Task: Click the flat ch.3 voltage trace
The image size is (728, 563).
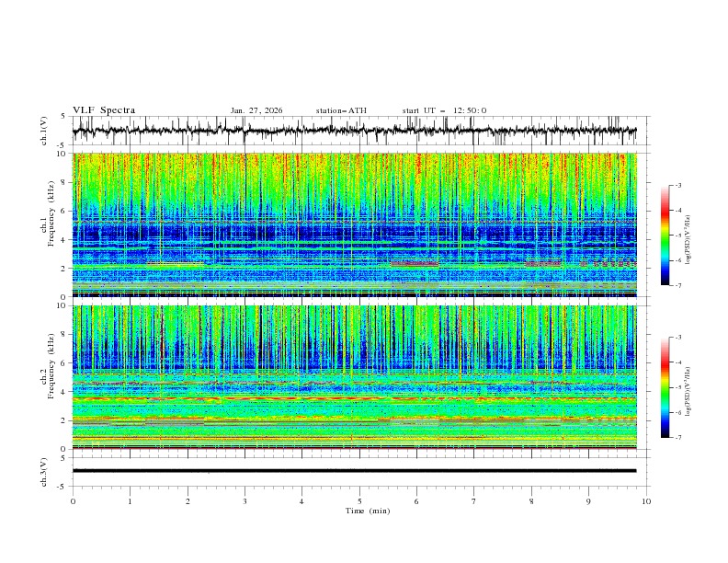Action: pos(354,471)
